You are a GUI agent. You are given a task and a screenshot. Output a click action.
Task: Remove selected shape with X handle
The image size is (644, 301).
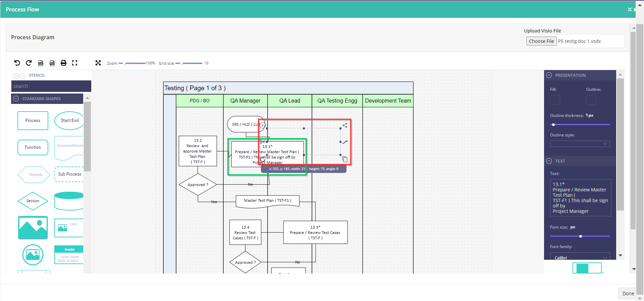tap(262, 125)
